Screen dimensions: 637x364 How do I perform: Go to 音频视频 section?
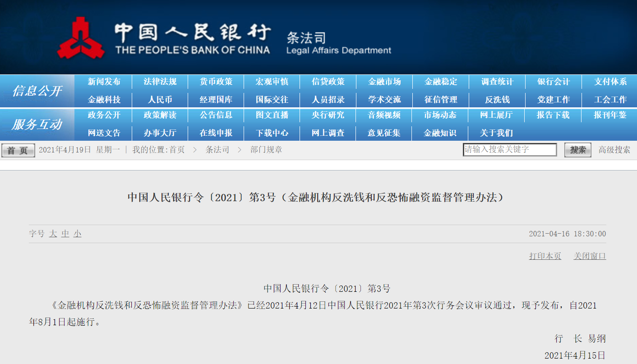point(384,115)
